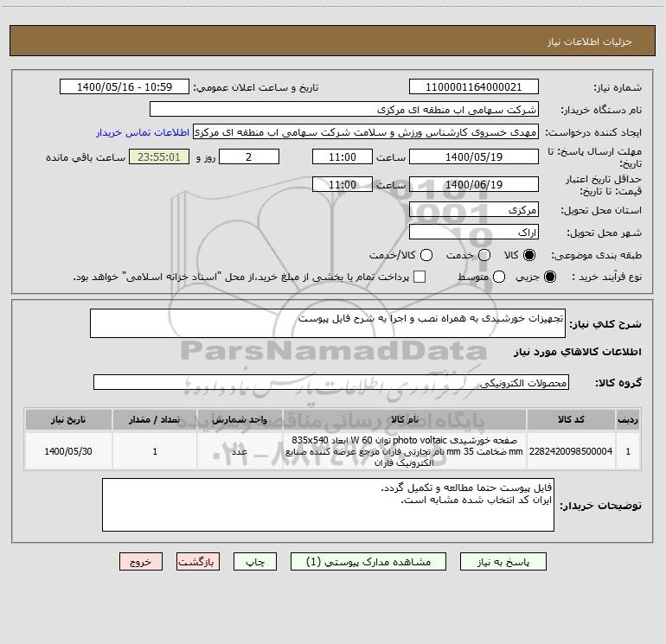This screenshot has height=644, width=666.
Task: Click the need date cell 1400/05/30
Action: (x=68, y=451)
